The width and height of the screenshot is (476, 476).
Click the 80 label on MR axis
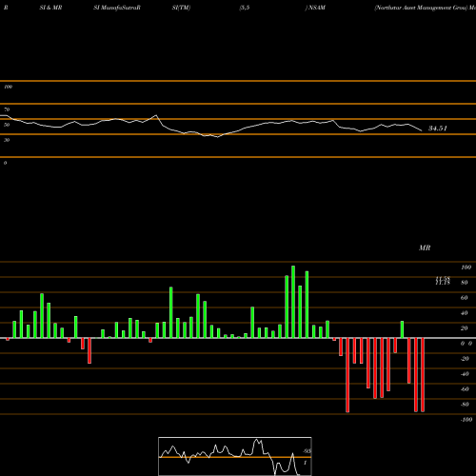[465, 283]
